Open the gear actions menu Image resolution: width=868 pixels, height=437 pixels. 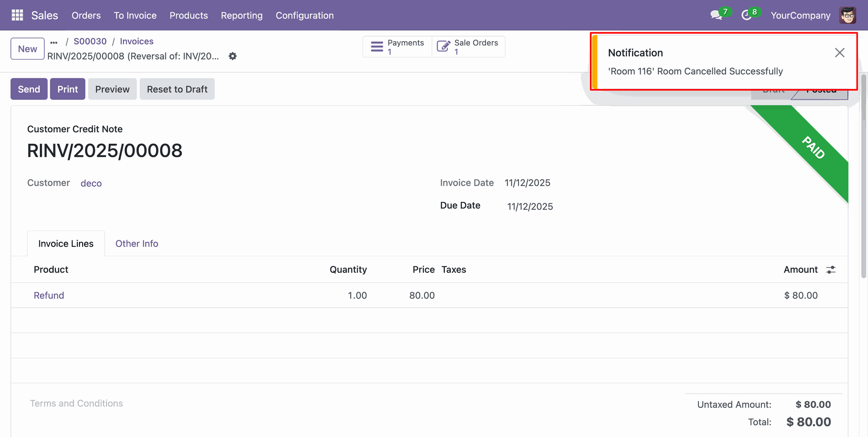tap(232, 56)
